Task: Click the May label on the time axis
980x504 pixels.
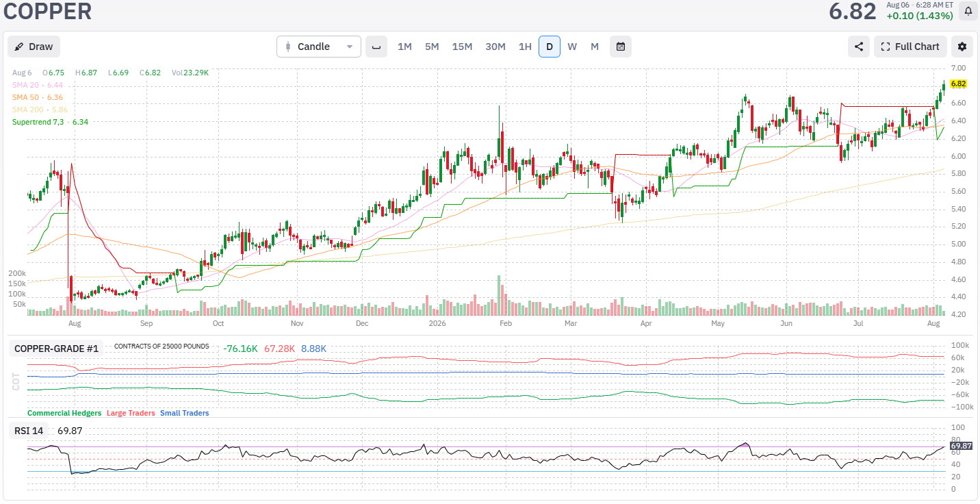Action: pos(718,322)
